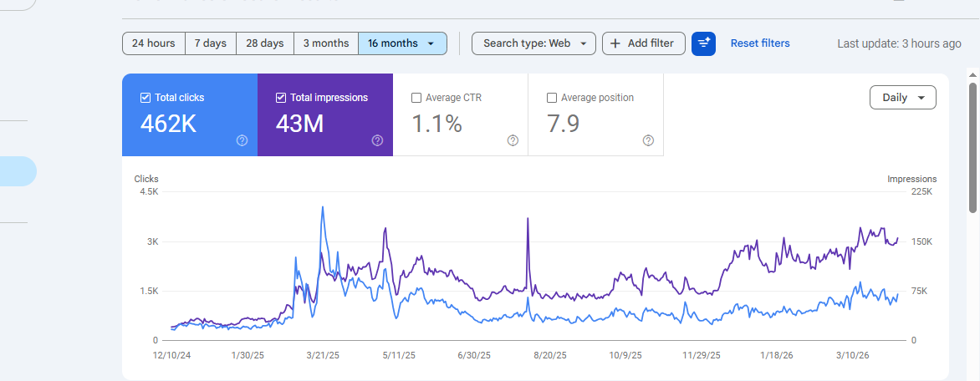Click the plus icon in Add filter
The image size is (980, 381).
(x=615, y=43)
